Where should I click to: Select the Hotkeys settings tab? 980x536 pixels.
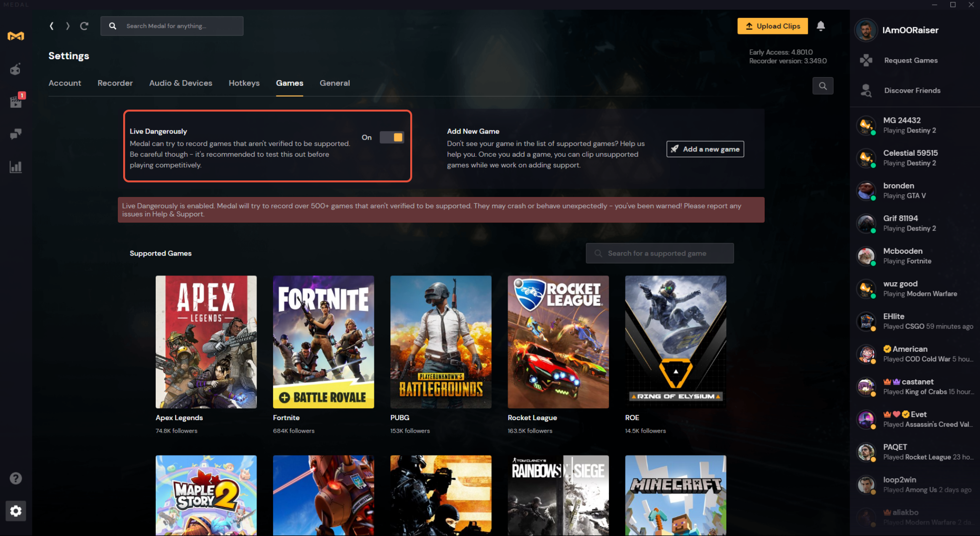click(244, 83)
